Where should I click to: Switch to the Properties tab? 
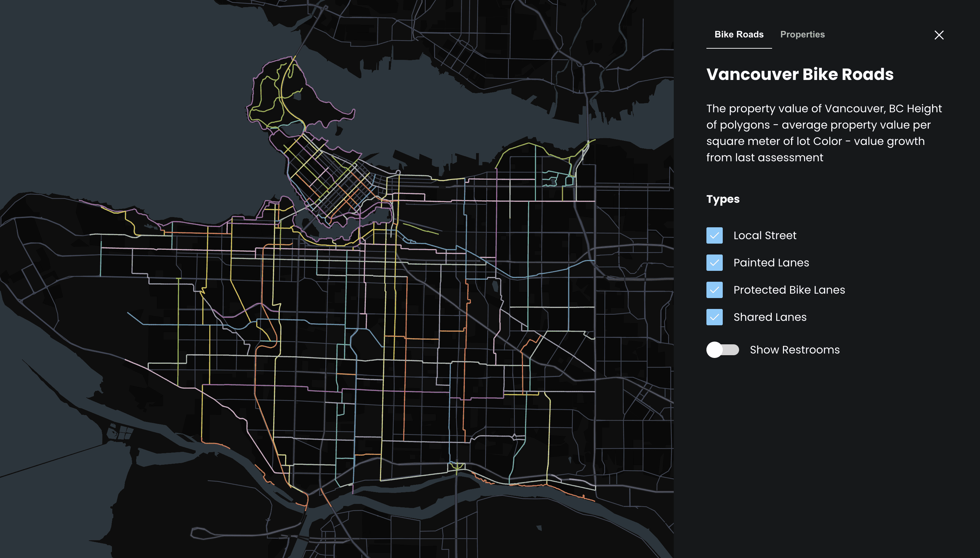(802, 34)
